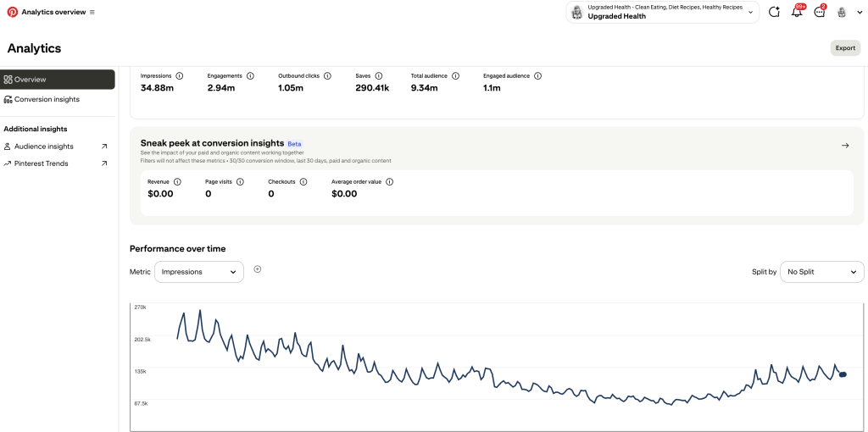
Task: Click the Export button
Action: point(845,48)
